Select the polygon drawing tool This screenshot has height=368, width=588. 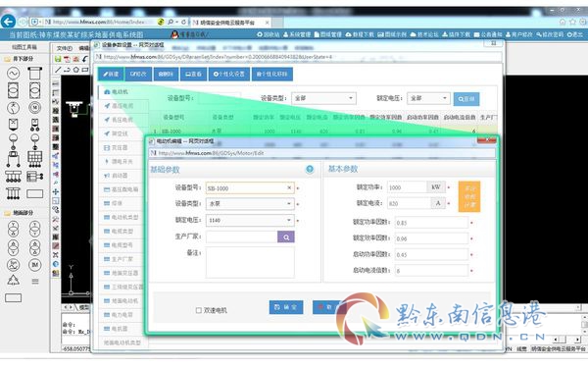pos(76,70)
